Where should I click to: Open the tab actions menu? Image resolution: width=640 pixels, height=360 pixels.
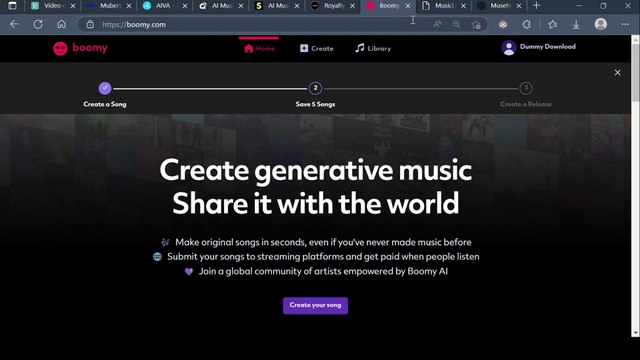pos(12,6)
